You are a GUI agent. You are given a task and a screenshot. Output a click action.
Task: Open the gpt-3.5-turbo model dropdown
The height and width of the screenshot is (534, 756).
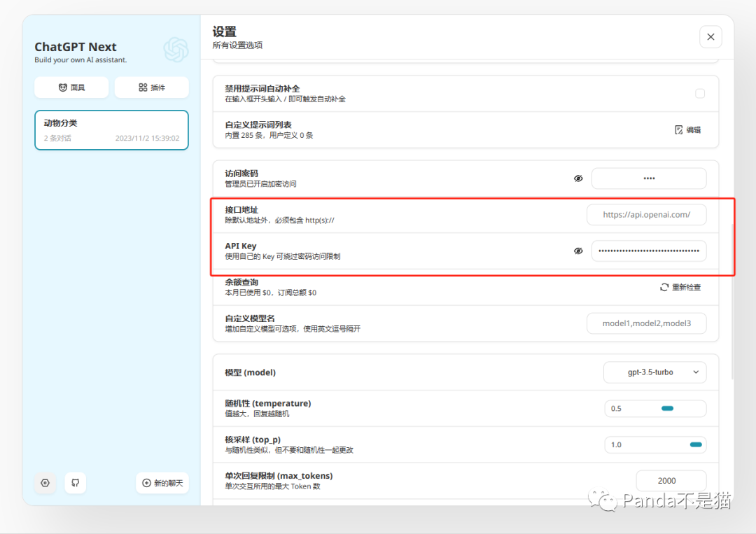coord(654,372)
